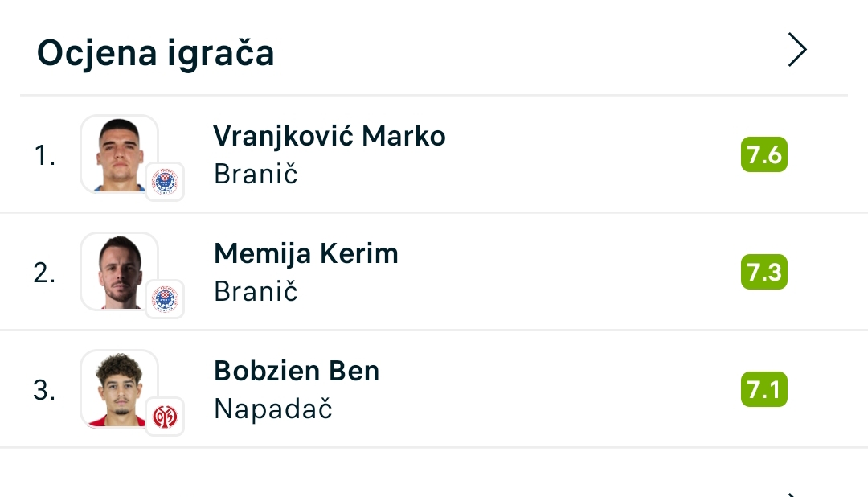The height and width of the screenshot is (497, 868).
Task: Open Vranjković Marko's player name
Action: point(330,136)
